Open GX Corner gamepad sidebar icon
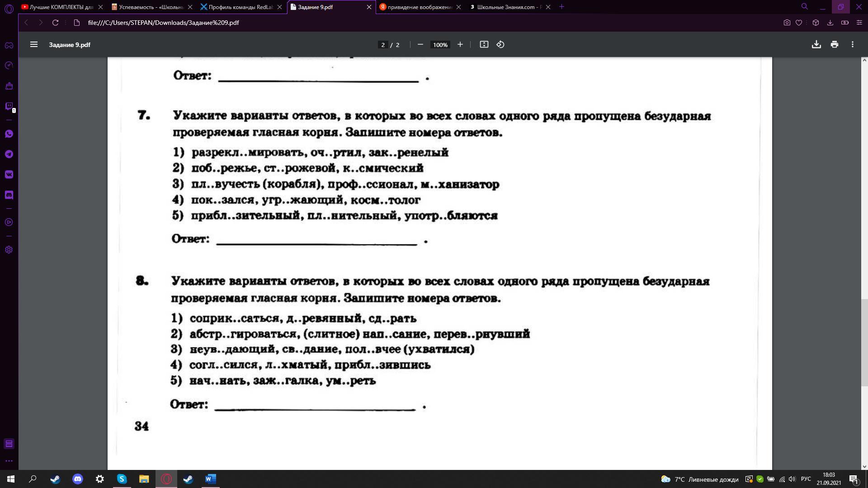The height and width of the screenshot is (488, 868). [9, 45]
